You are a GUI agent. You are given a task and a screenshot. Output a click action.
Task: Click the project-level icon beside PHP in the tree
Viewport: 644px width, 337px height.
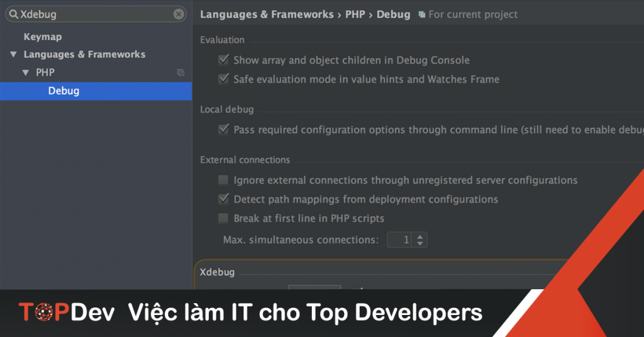click(180, 72)
